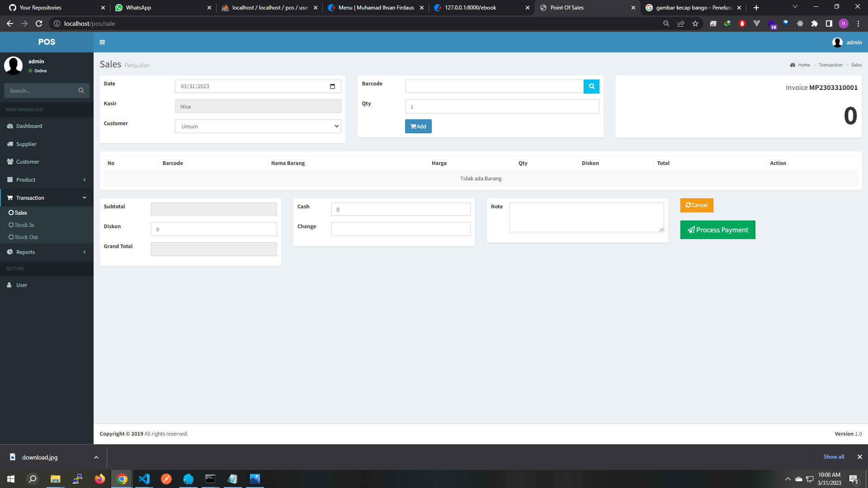Close the downloads bar
This screenshot has width=868, height=488.
(860, 457)
